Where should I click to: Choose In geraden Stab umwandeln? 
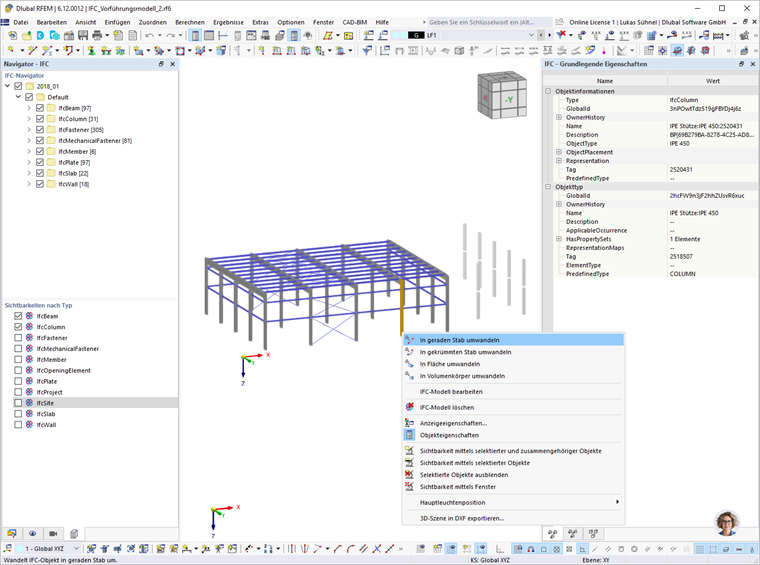click(x=514, y=340)
